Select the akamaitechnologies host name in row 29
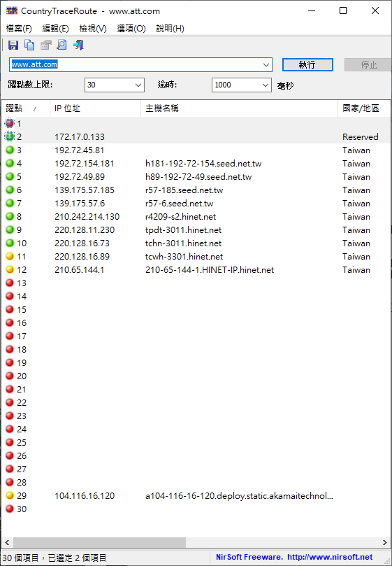 click(x=239, y=496)
